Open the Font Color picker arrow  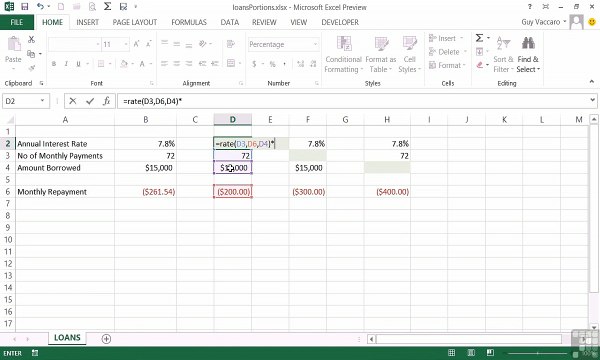coord(151,64)
